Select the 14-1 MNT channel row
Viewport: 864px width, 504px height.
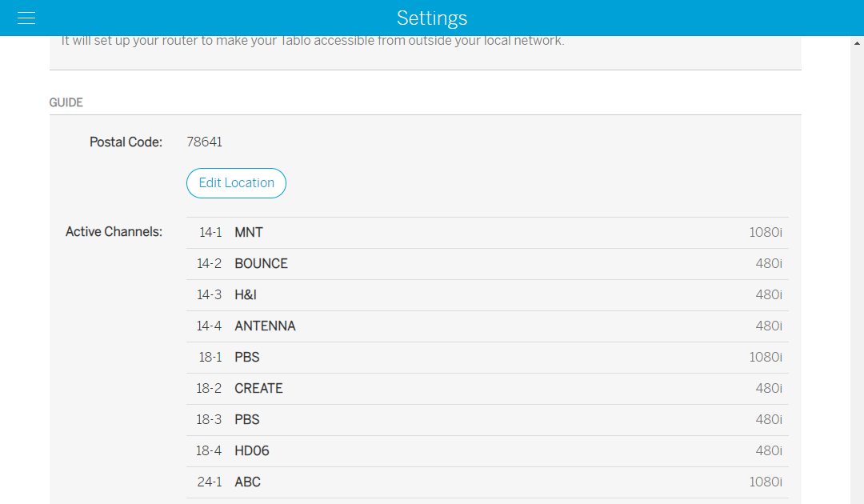[487, 233]
